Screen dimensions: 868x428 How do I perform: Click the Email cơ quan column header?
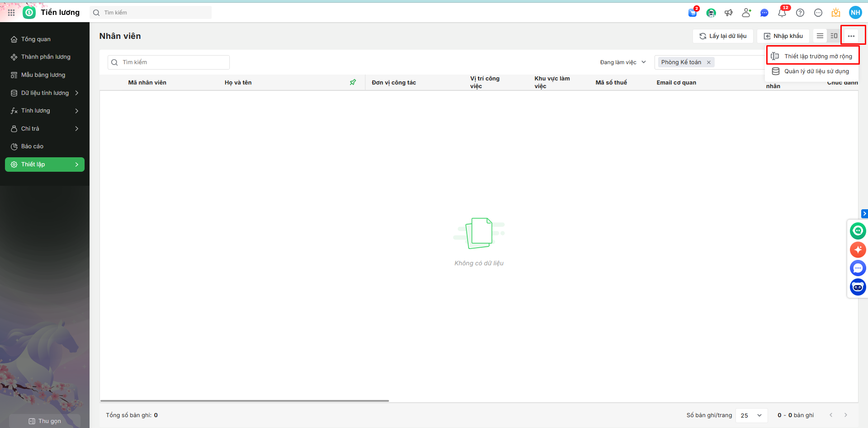pyautogui.click(x=676, y=83)
